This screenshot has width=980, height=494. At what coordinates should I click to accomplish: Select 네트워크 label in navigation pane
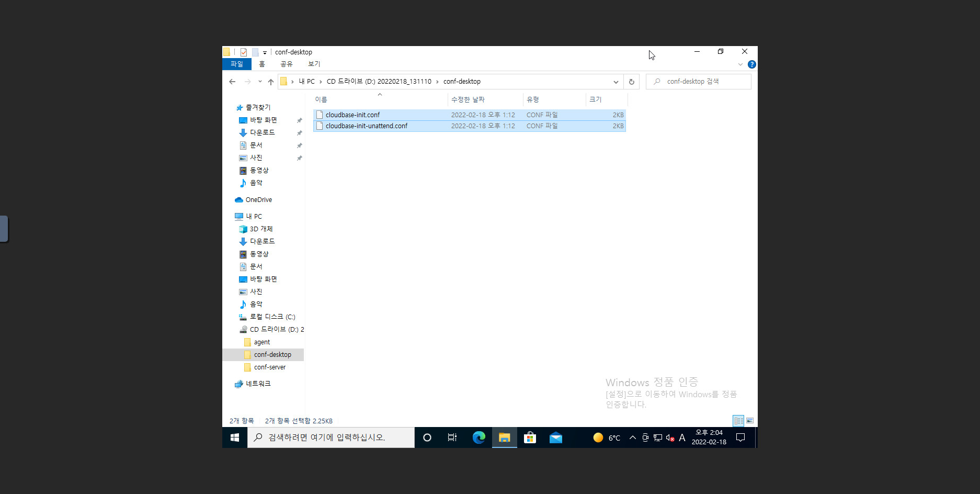click(258, 384)
